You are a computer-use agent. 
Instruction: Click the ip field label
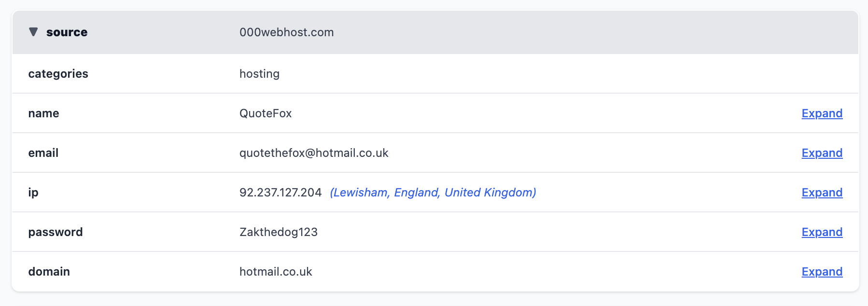[33, 193]
